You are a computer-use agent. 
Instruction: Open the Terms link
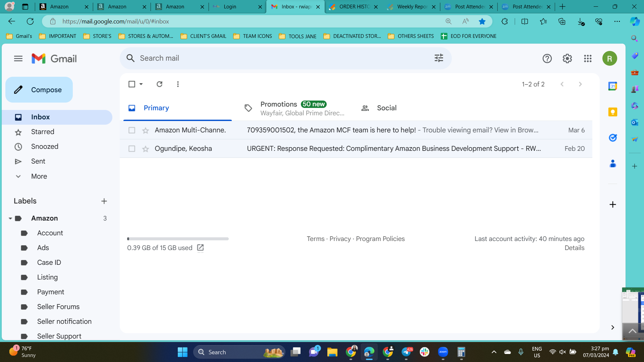(x=315, y=239)
